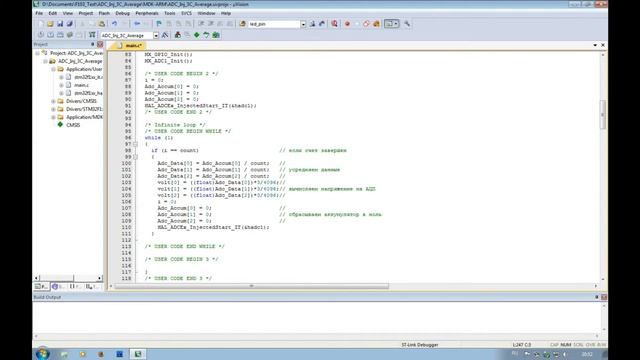Navigate backwards with the blue arrow icon
This screenshot has width=640, height=360.
(x=137, y=24)
